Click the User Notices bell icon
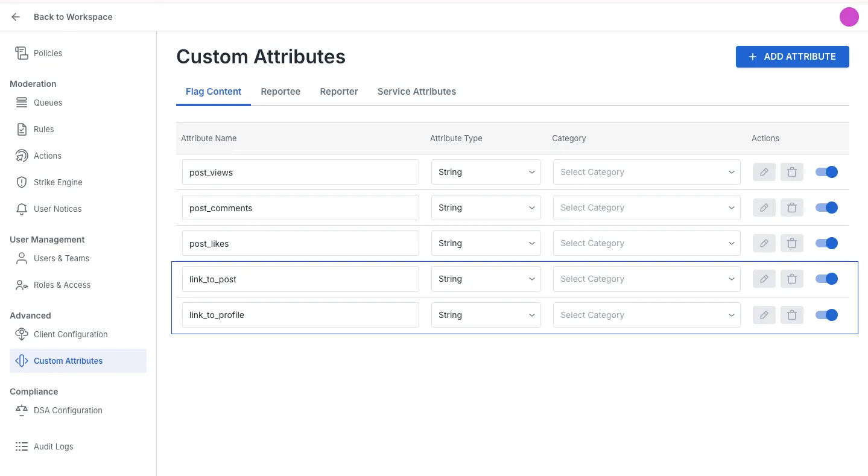This screenshot has width=868, height=476. (22, 209)
